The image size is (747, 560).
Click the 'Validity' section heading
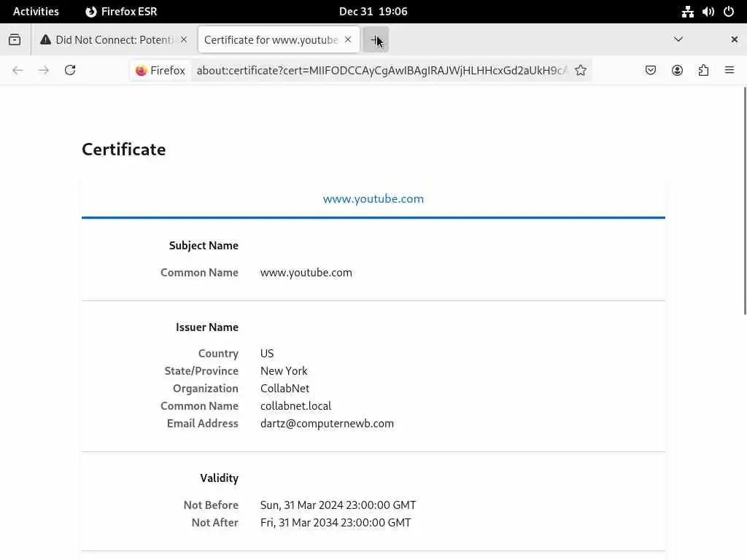[x=219, y=478]
